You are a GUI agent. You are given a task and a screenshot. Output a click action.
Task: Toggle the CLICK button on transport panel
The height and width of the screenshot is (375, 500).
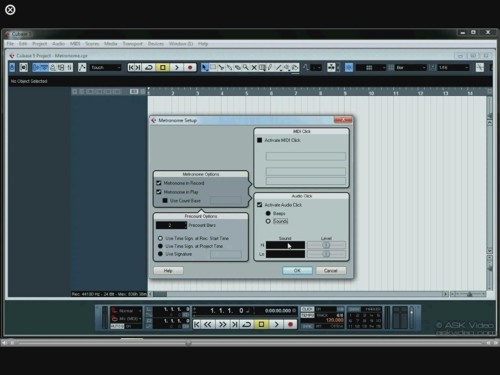click(x=307, y=309)
